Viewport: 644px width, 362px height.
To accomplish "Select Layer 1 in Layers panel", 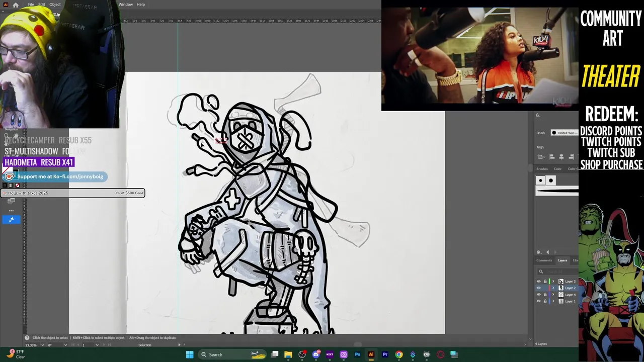I will click(x=570, y=301).
